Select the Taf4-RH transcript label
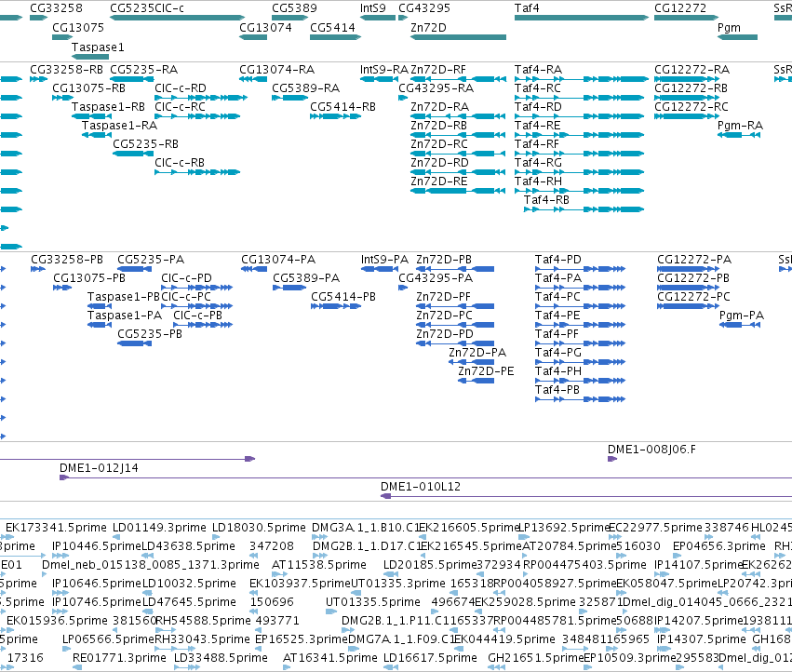Image resolution: width=792 pixels, height=672 pixels. point(539,181)
